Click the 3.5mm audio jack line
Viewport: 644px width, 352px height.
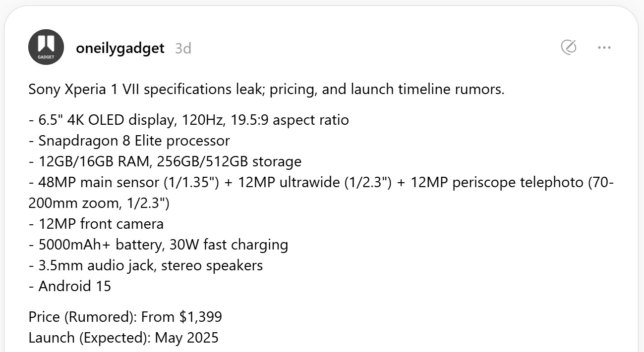[145, 265]
